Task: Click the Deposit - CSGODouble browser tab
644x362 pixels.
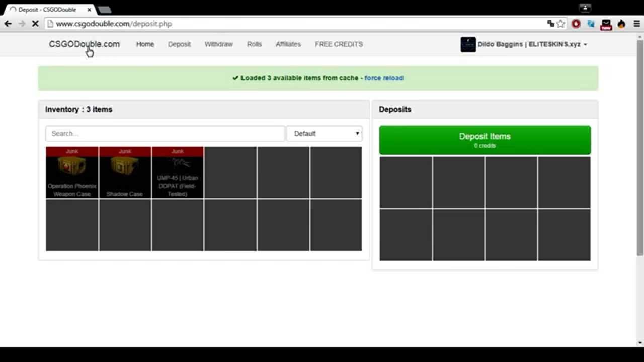Action: [x=50, y=10]
